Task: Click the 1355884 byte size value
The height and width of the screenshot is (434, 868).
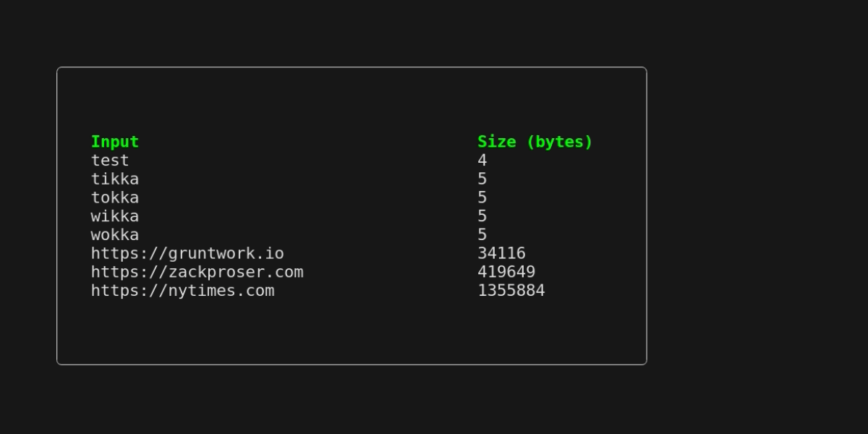Action: [511, 291]
